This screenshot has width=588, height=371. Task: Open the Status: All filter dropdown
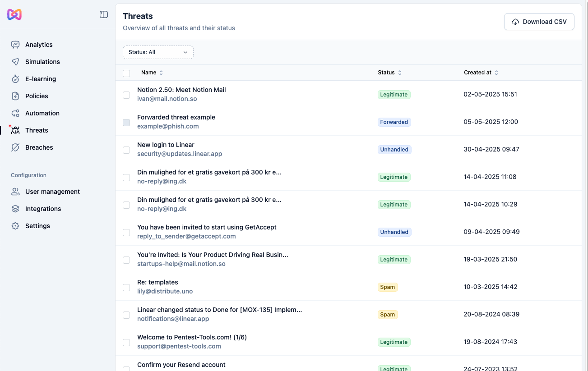(158, 52)
